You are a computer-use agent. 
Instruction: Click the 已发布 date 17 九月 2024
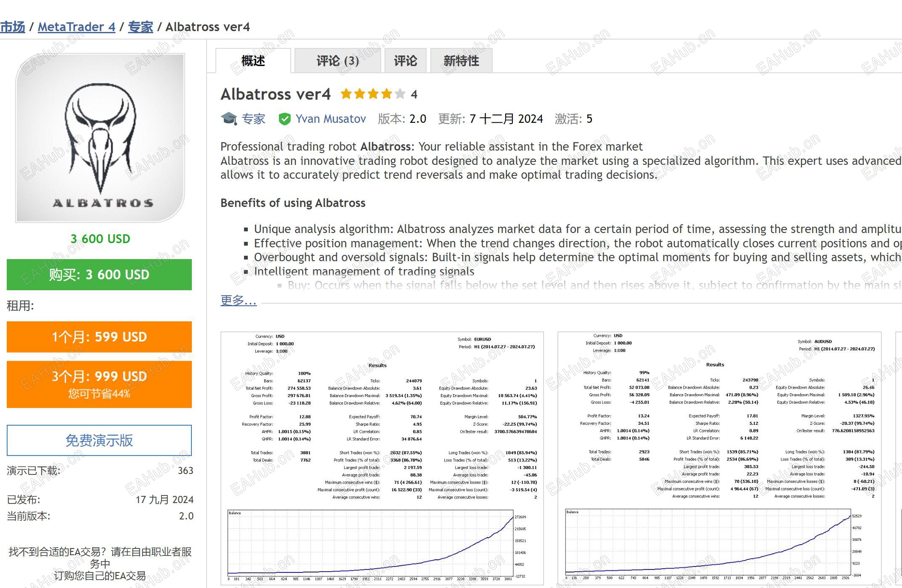[164, 500]
